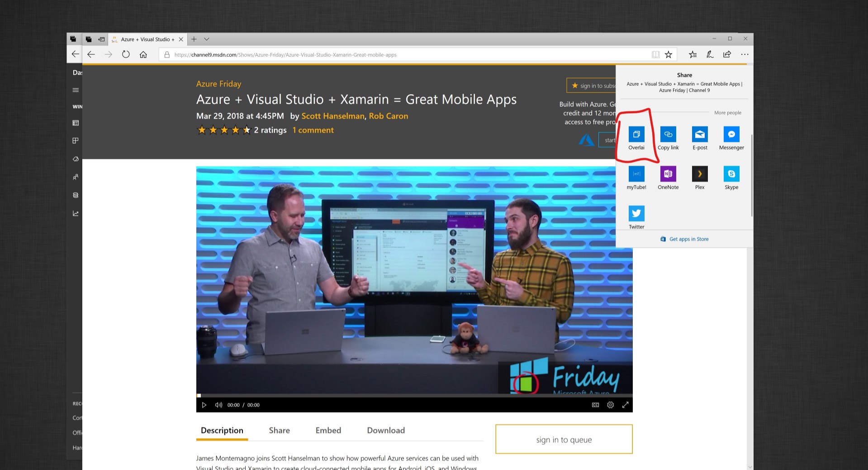Viewport: 868px width, 470px height.
Task: Click the Edge Share toolbar icon
Action: coord(727,55)
